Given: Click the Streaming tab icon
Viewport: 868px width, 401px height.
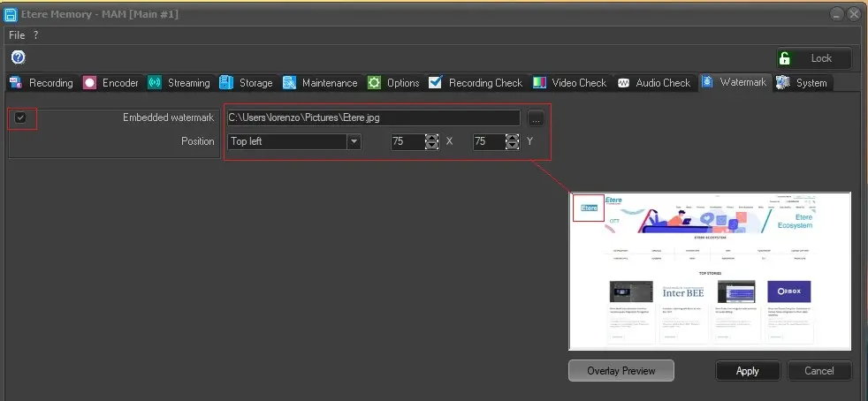Looking at the screenshot, I should pos(155,83).
